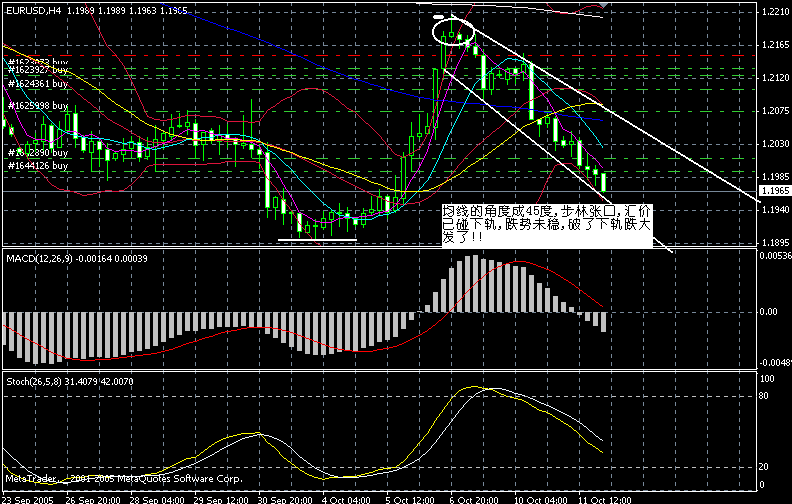Click the 0.00536 MACD scale value
Screen dimensions: 792x504
pos(775,256)
